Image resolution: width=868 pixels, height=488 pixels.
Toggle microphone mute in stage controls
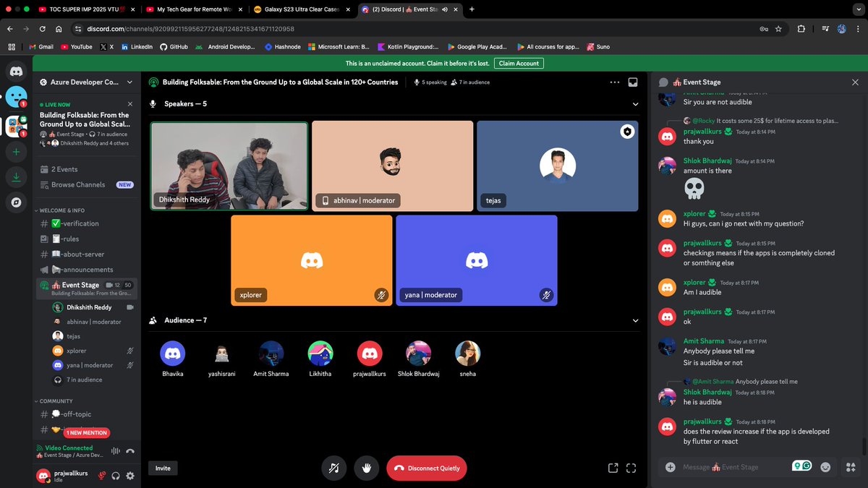333,468
